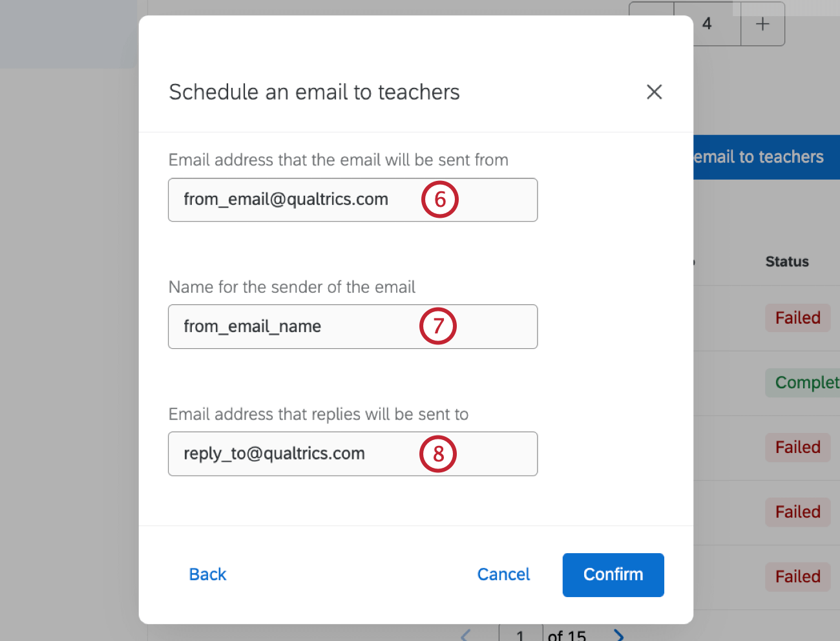Increment the value using the plus stepper
This screenshot has width=840, height=641.
762,24
